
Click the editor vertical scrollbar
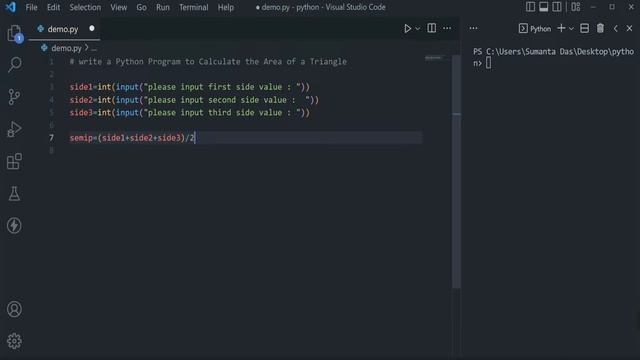(457, 171)
